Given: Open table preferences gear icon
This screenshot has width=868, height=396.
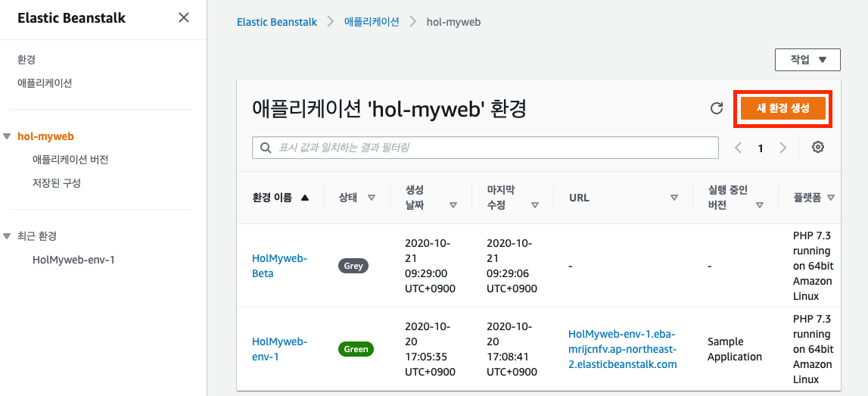Looking at the screenshot, I should click(818, 148).
